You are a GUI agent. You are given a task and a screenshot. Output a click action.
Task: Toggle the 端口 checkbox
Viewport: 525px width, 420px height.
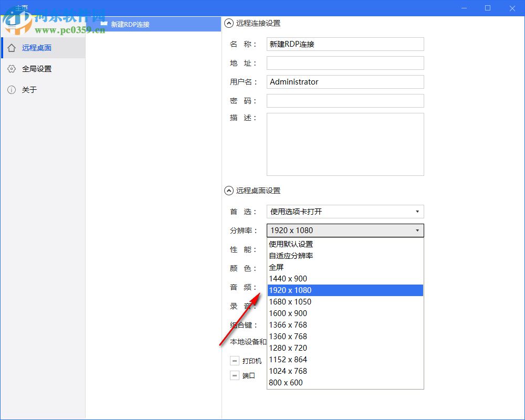235,375
